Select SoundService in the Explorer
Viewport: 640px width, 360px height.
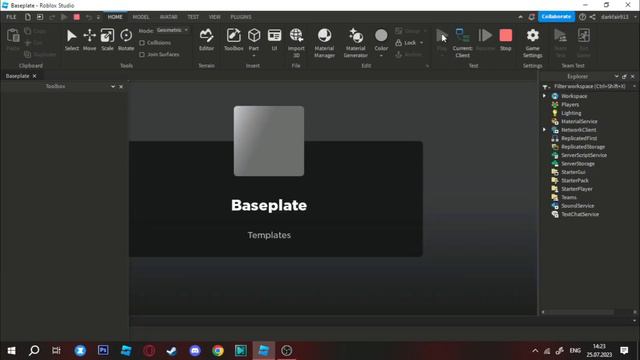click(x=577, y=206)
